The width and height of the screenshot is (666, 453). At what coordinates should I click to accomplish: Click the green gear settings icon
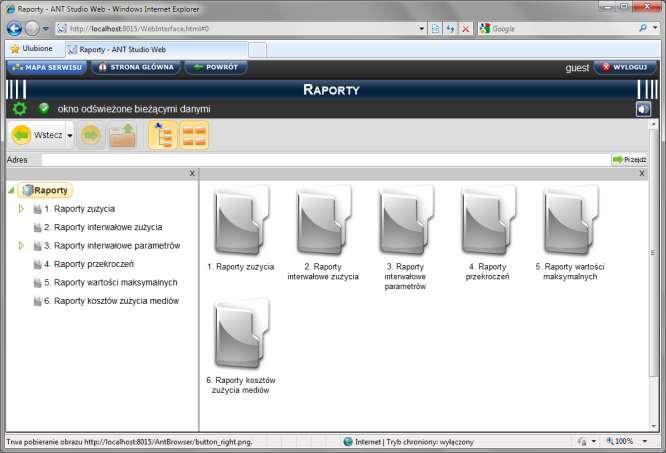pos(19,109)
